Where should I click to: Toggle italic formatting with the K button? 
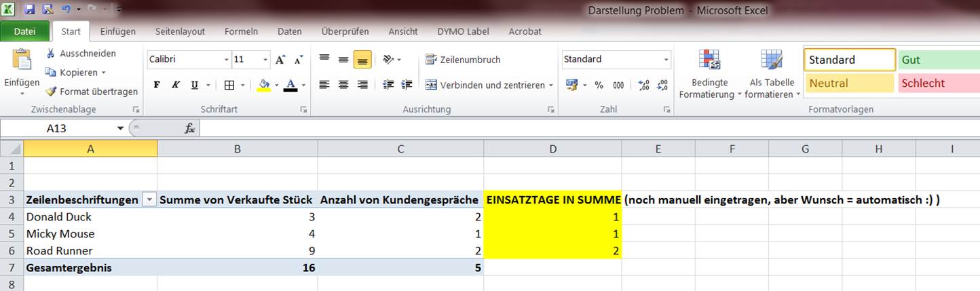pos(176,85)
